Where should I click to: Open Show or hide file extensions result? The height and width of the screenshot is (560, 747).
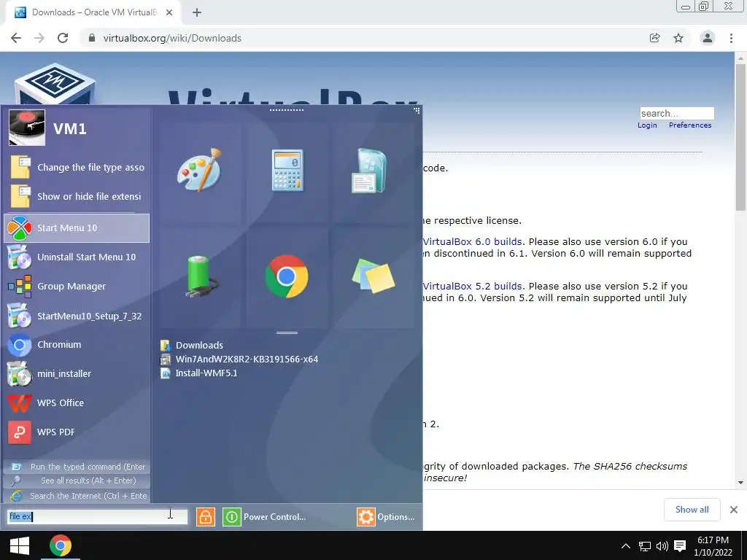(x=77, y=197)
